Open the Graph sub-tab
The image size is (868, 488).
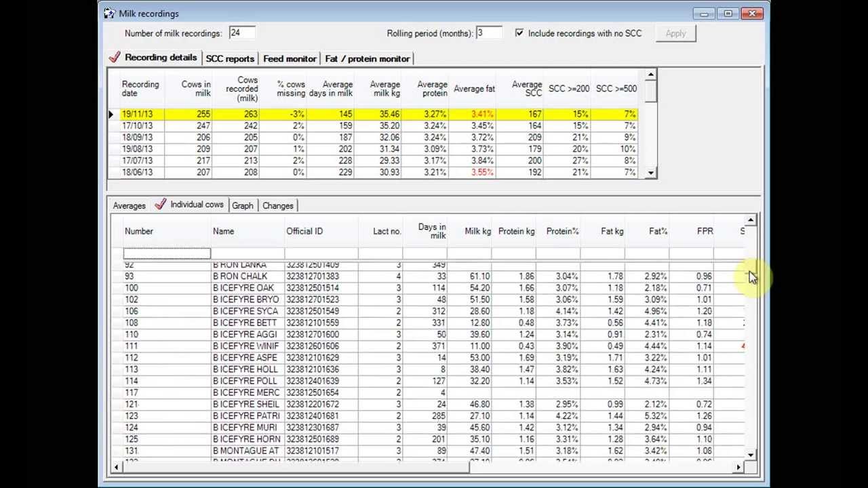click(242, 205)
